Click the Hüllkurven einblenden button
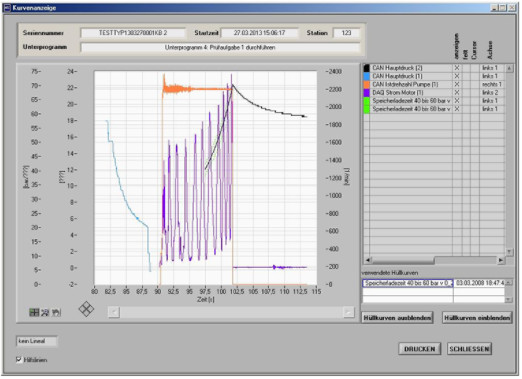Screen dimensions: 522x379 pos(477,318)
